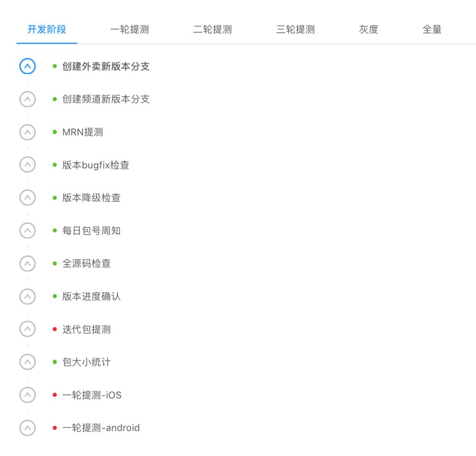
Task: Click the arrow icon beside 一轮提测-android
Action: 27,428
